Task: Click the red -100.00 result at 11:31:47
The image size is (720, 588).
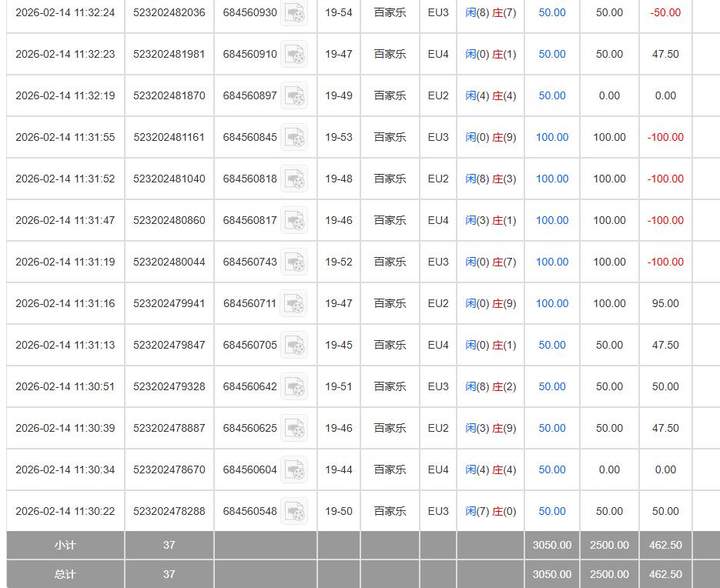Action: point(665,221)
